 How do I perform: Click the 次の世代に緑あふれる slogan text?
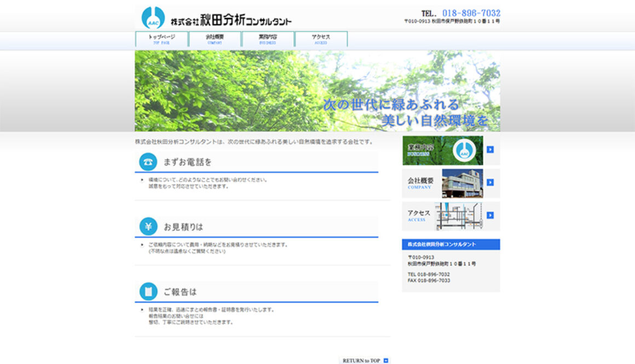click(x=391, y=105)
